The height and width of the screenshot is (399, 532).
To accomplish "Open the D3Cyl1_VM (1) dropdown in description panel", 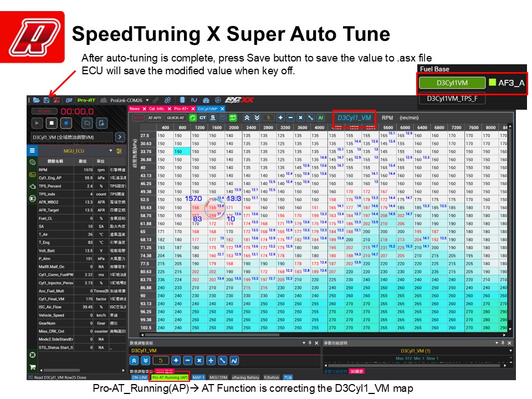I will [x=510, y=351].
